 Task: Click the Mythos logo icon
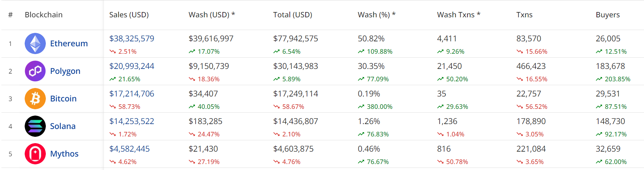(35, 154)
